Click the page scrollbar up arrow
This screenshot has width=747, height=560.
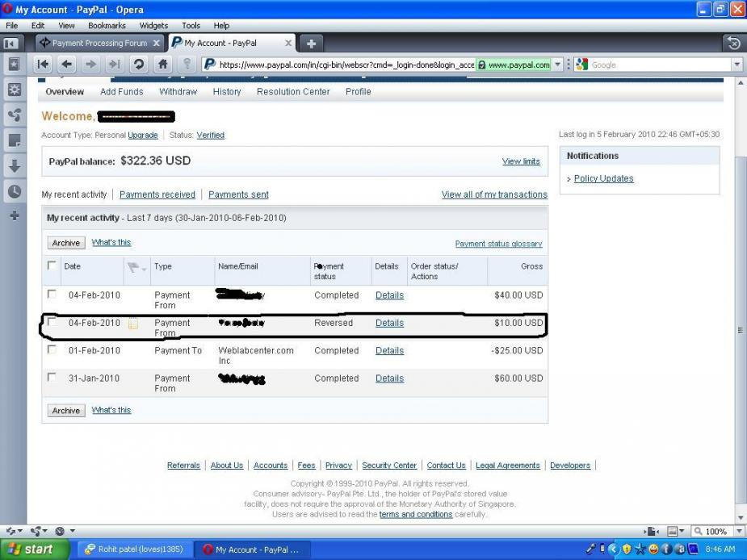coord(740,83)
